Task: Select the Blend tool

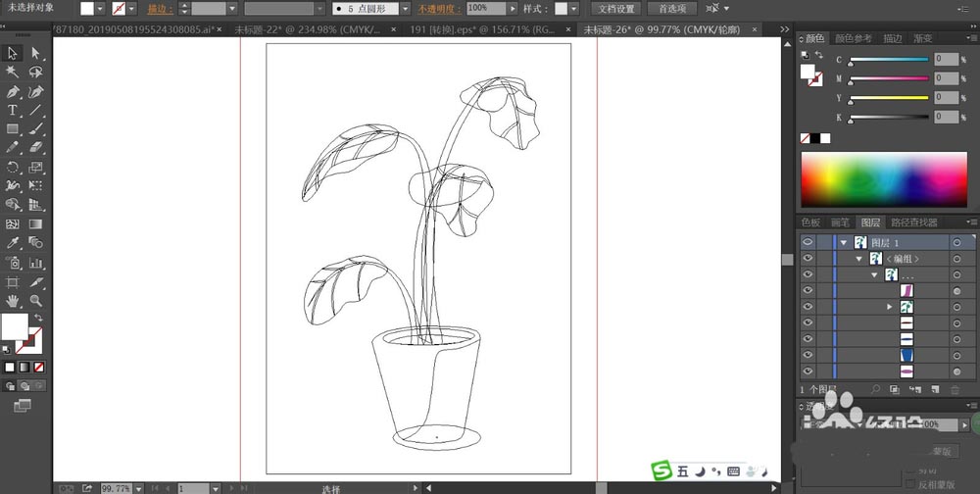Action: 35,243
